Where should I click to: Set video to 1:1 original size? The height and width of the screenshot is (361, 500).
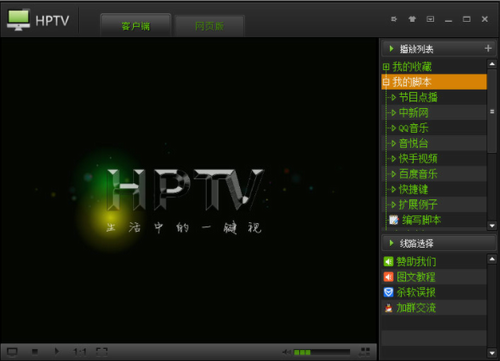[80, 352]
